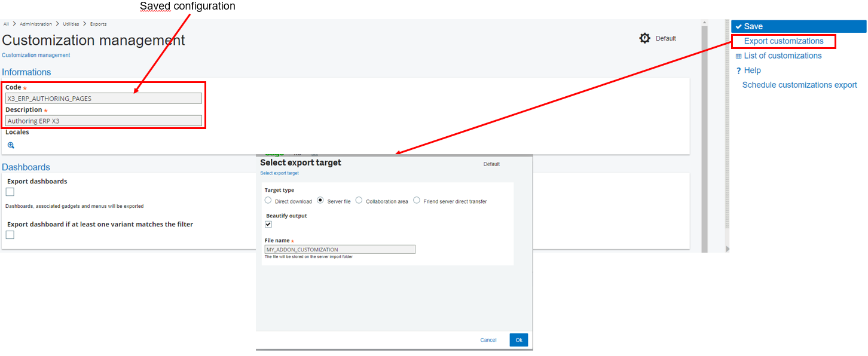Cancel the Select export target dialog

tap(488, 340)
